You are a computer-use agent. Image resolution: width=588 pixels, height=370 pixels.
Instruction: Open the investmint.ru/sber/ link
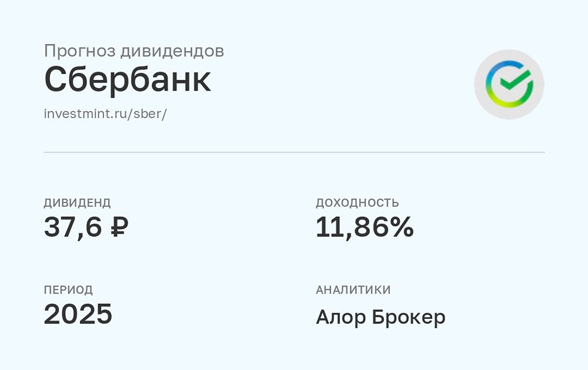[x=106, y=113]
